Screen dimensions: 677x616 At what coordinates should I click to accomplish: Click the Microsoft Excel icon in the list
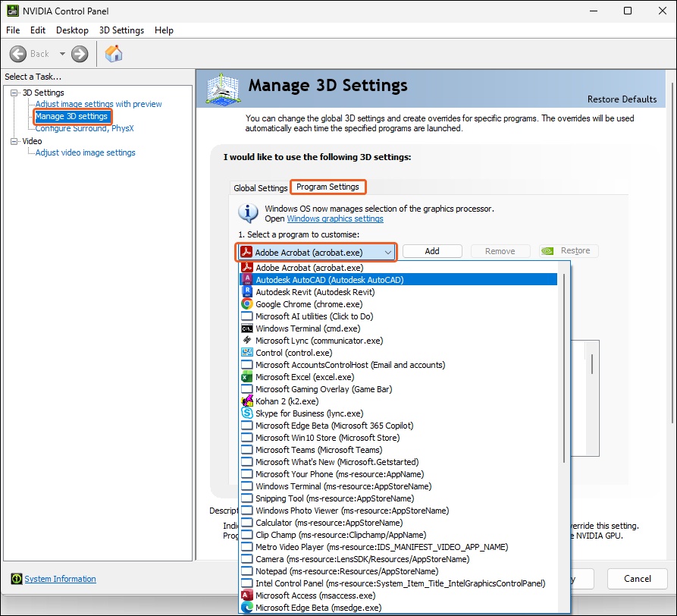pyautogui.click(x=247, y=377)
